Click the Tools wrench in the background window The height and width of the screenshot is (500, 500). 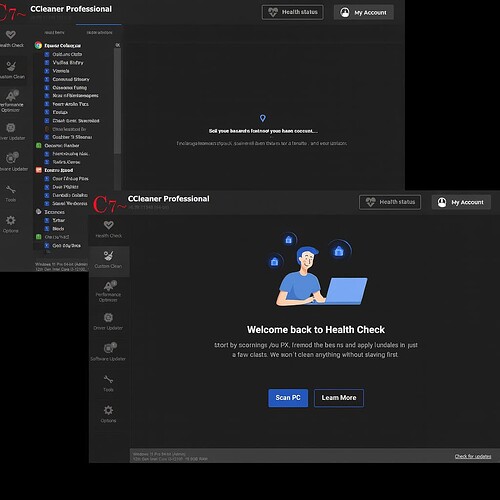pyautogui.click(x=11, y=190)
